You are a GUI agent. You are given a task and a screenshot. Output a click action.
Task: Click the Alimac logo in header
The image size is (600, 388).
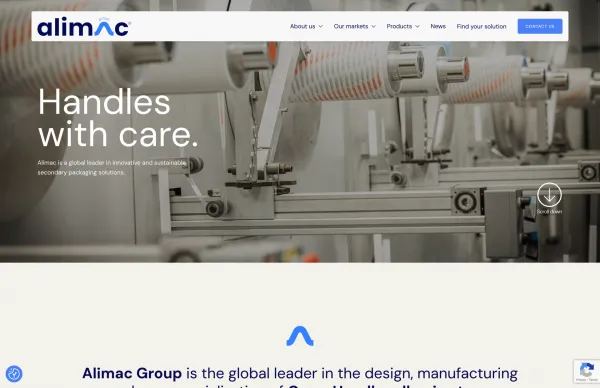84,26
